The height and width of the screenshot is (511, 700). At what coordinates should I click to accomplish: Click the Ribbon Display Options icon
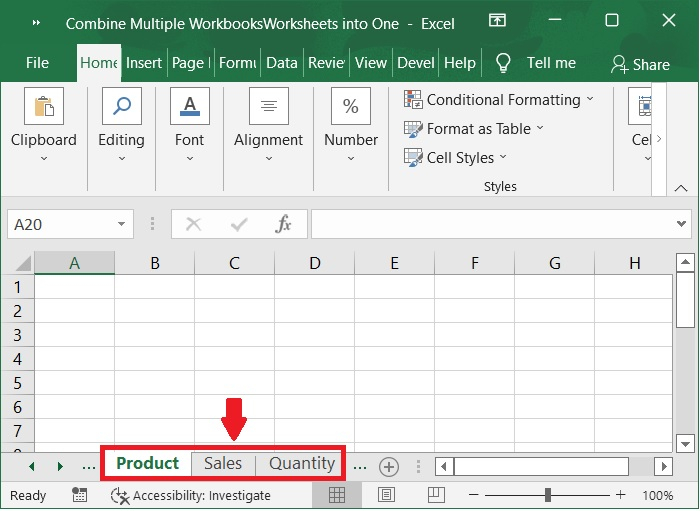[x=497, y=20]
